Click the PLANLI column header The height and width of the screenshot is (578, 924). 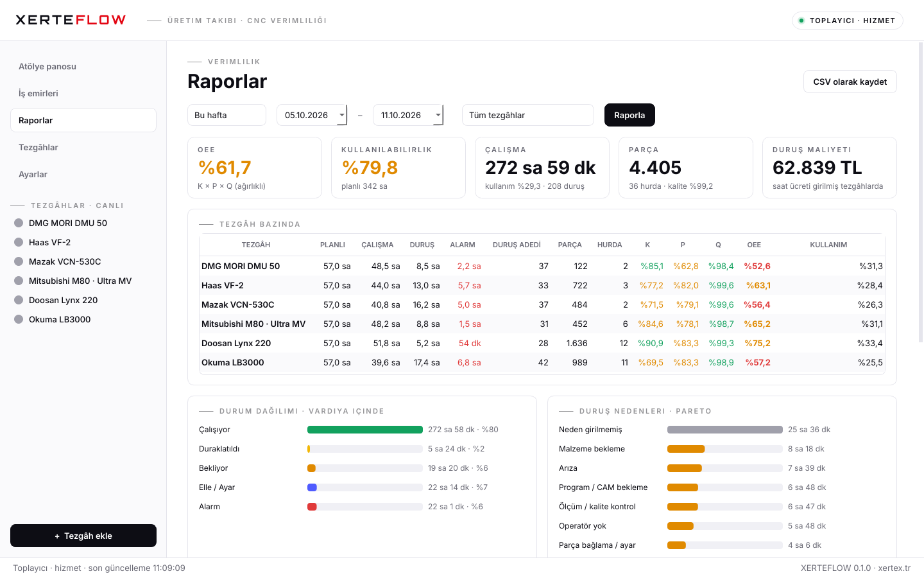pos(332,245)
